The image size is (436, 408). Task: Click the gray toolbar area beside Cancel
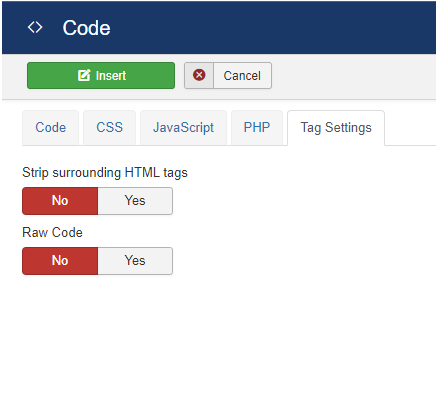pyautogui.click(x=353, y=76)
